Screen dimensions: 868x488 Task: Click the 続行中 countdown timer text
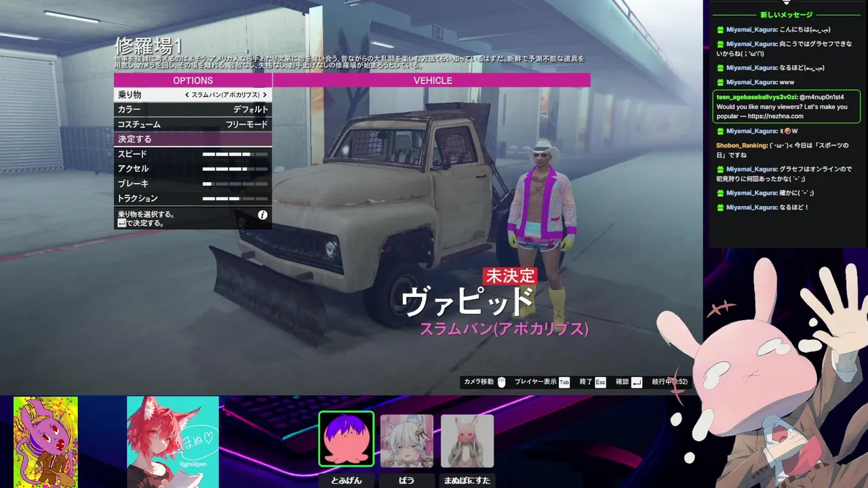pos(669,382)
